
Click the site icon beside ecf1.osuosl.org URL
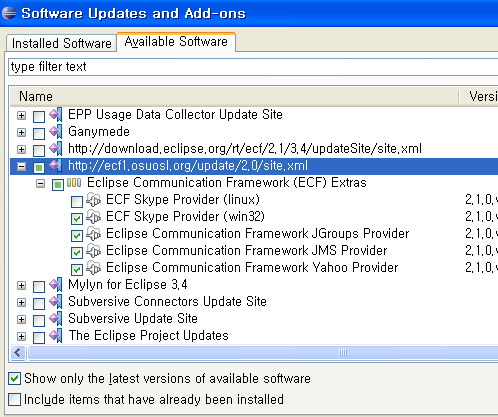(56, 166)
